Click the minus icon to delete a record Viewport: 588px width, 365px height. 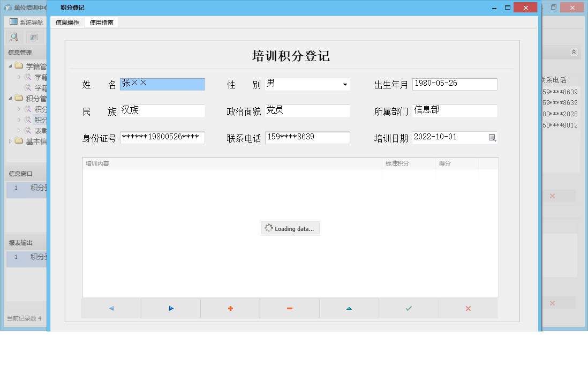point(289,308)
